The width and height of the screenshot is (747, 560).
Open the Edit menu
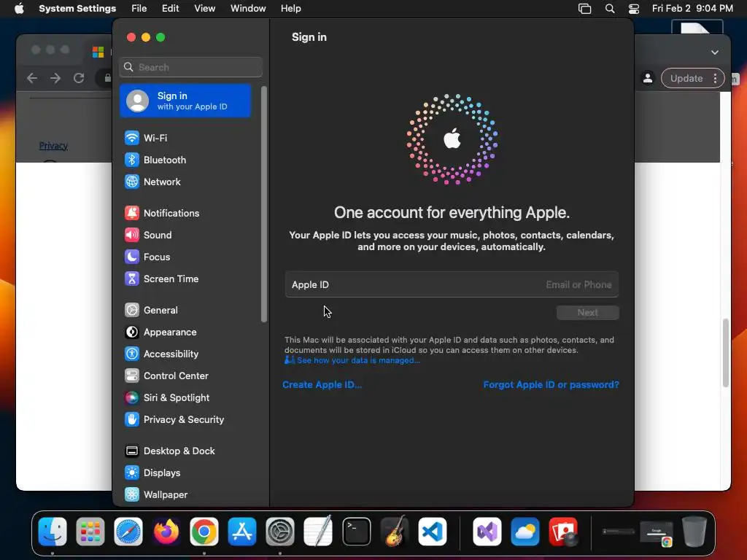pos(170,9)
